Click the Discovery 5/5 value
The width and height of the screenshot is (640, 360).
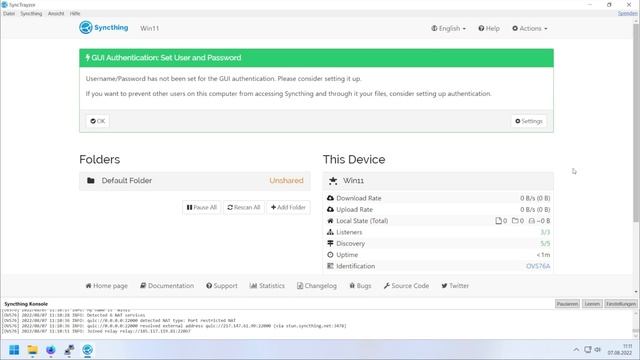[x=545, y=243]
